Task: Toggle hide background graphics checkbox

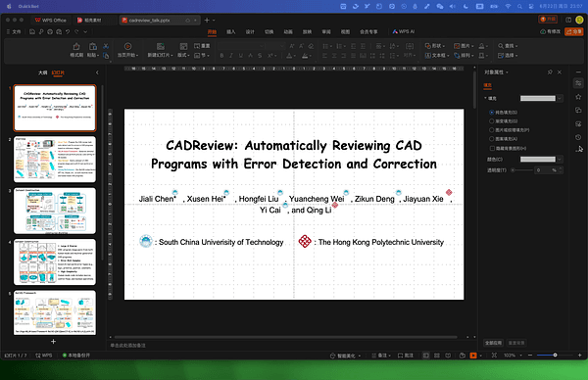Action: (x=491, y=149)
